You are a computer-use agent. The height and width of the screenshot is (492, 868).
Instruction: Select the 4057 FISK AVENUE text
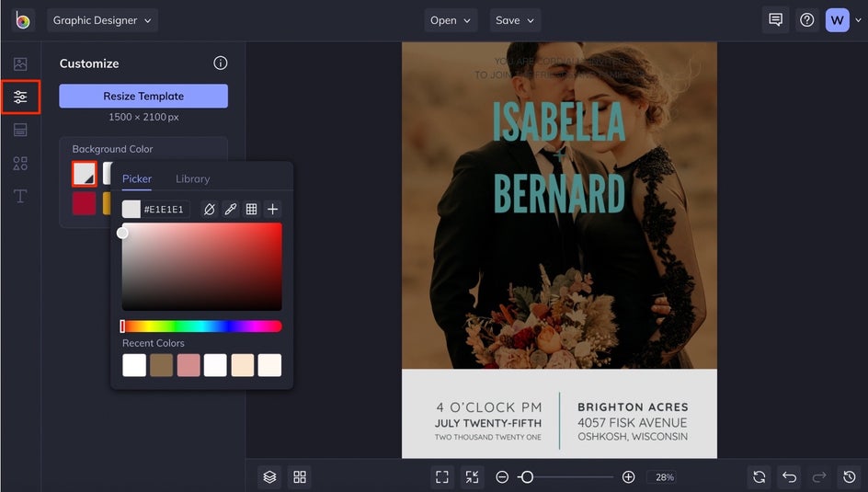633,423
